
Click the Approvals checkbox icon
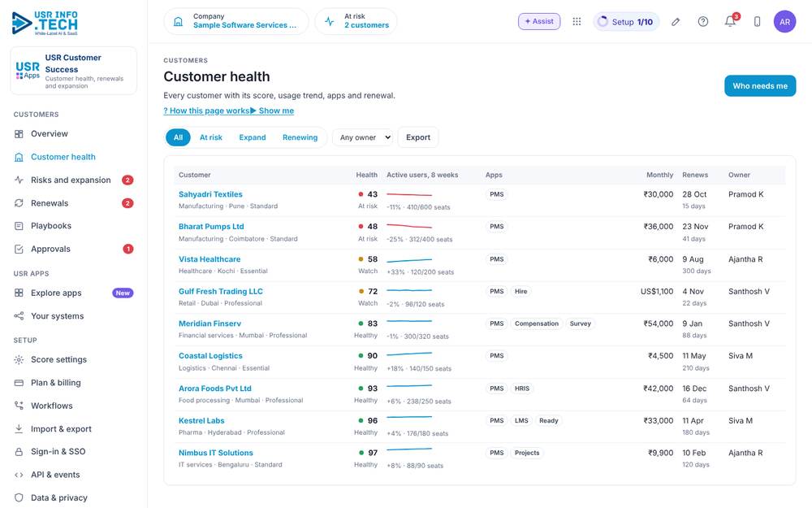coord(19,250)
